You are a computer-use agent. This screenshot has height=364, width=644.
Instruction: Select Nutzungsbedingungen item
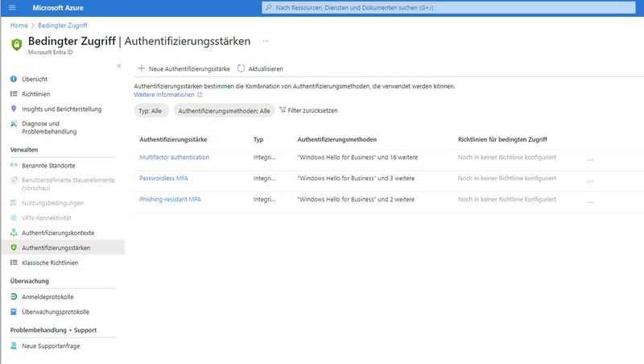(52, 203)
